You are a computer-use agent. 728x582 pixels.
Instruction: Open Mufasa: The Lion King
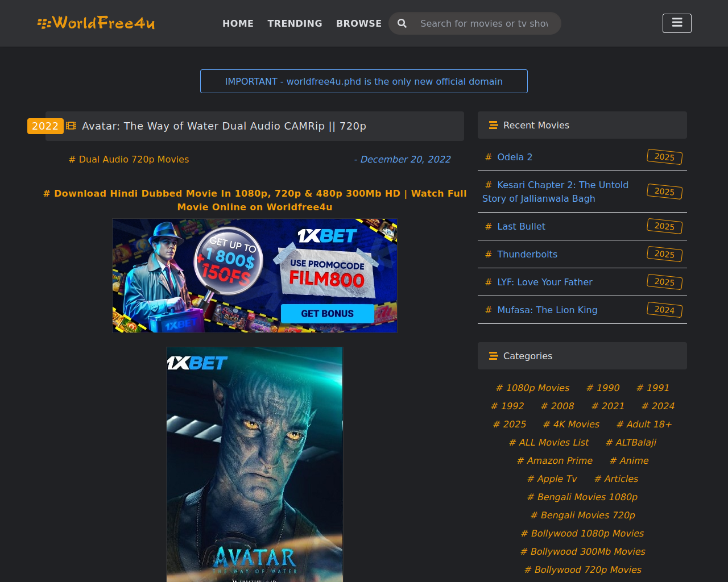[547, 310]
